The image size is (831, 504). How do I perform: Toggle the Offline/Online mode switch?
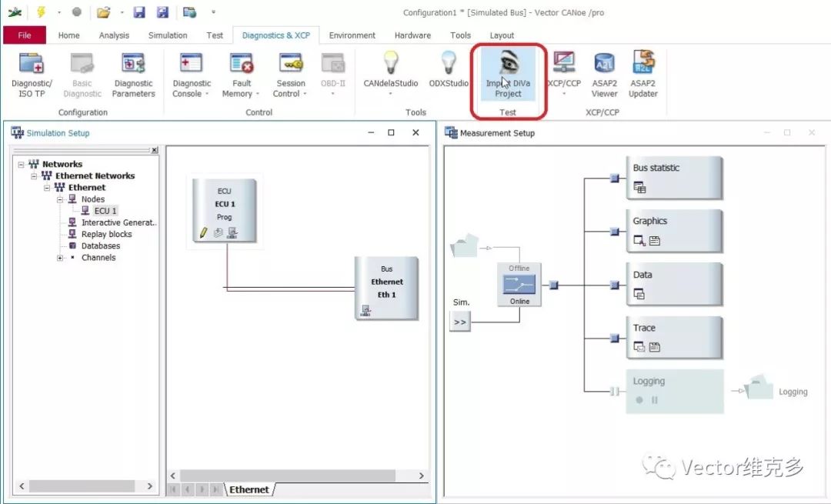point(519,285)
